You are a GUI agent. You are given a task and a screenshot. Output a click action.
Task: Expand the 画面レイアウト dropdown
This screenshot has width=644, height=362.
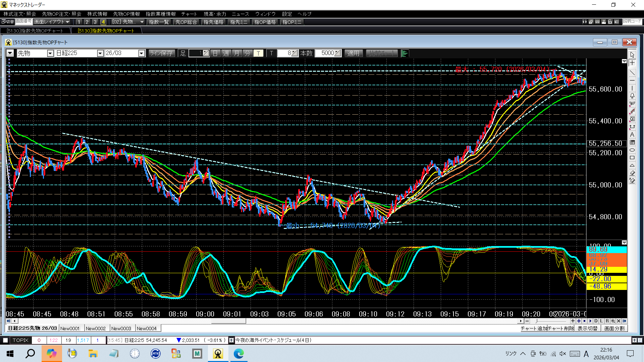pyautogui.click(x=68, y=22)
